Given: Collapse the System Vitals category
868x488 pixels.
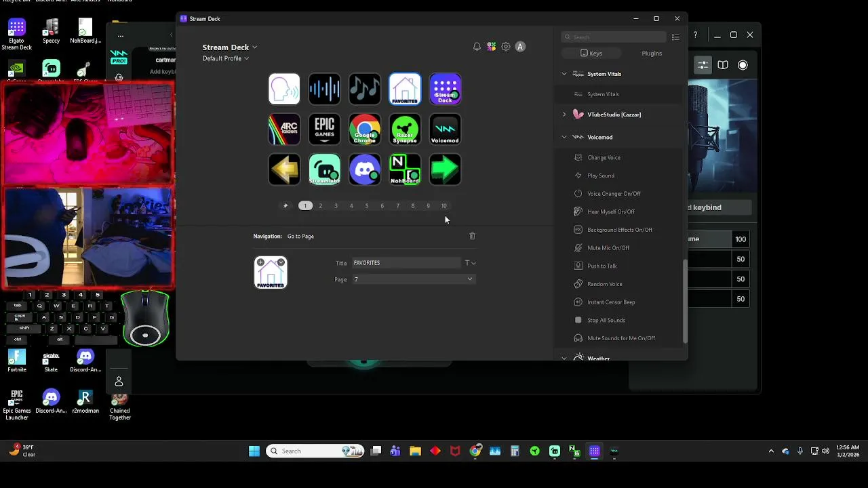Looking at the screenshot, I should pos(564,74).
